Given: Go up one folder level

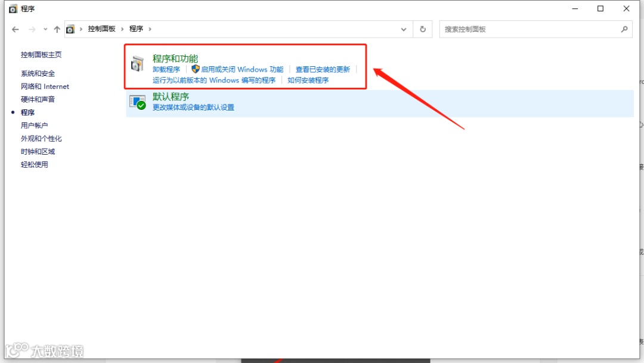Looking at the screenshot, I should click(57, 29).
